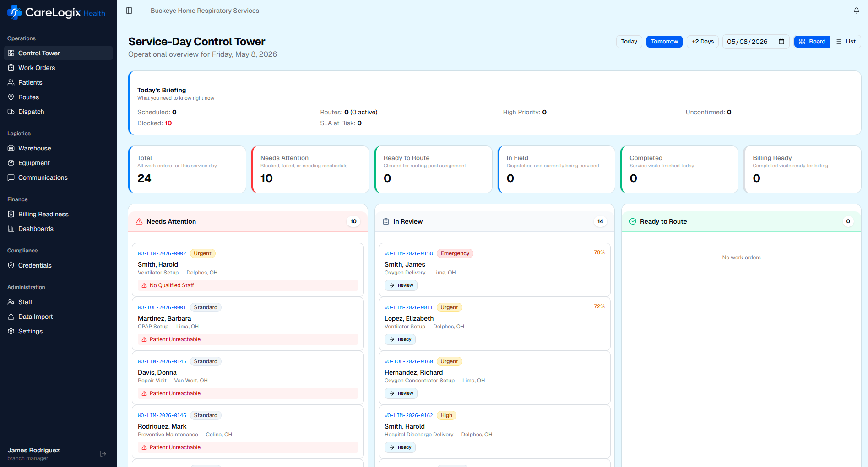
Task: Open Communications in sidebar
Action: 58,177
